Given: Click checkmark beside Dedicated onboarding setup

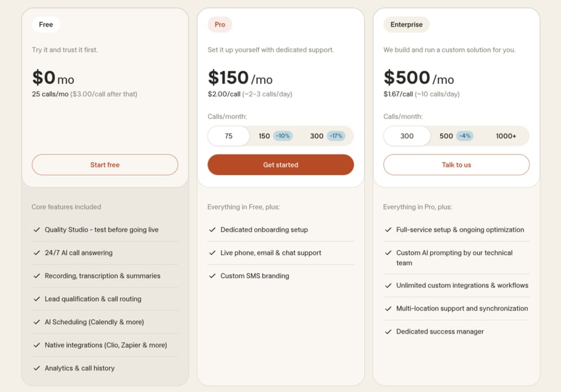Looking at the screenshot, I should coord(212,230).
